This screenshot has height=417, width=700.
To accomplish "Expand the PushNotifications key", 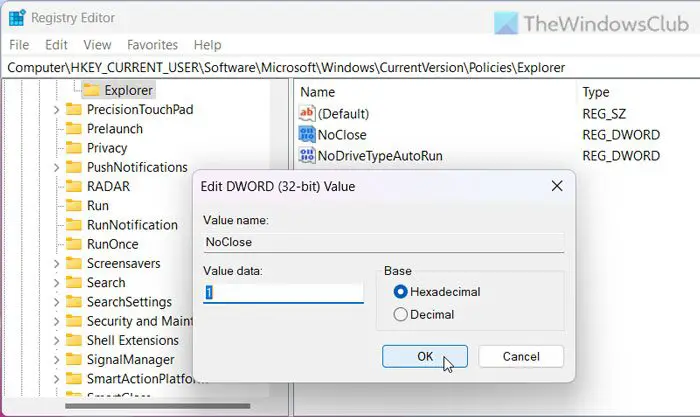I will coord(56,167).
